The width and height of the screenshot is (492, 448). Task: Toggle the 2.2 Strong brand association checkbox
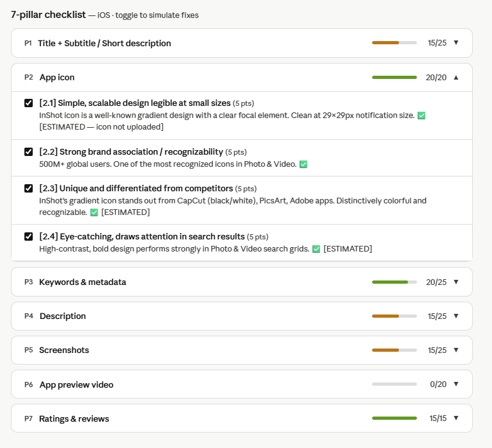(28, 152)
